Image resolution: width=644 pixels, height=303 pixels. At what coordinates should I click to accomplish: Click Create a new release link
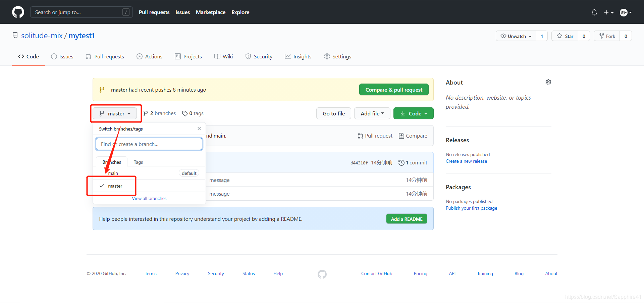(466, 161)
